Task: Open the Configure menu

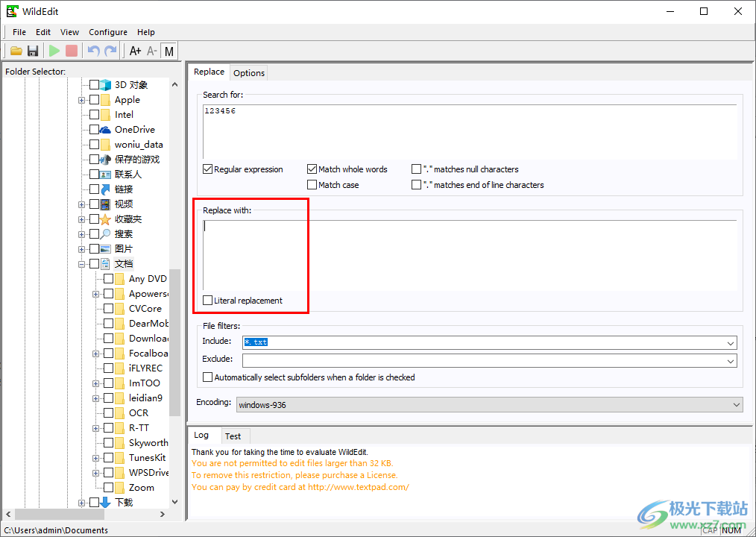Action: [x=108, y=32]
